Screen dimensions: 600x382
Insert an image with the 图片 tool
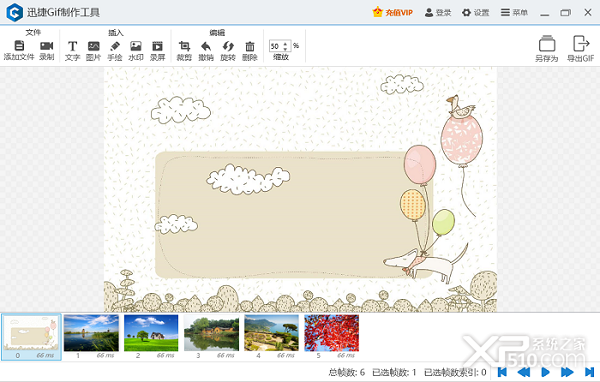(x=93, y=46)
